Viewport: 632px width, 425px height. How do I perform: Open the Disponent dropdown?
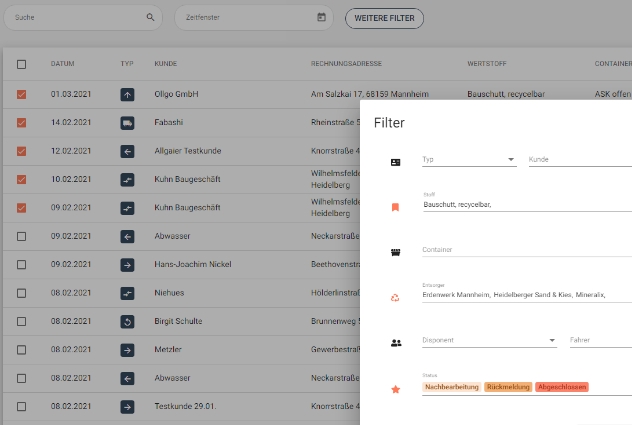click(x=553, y=340)
